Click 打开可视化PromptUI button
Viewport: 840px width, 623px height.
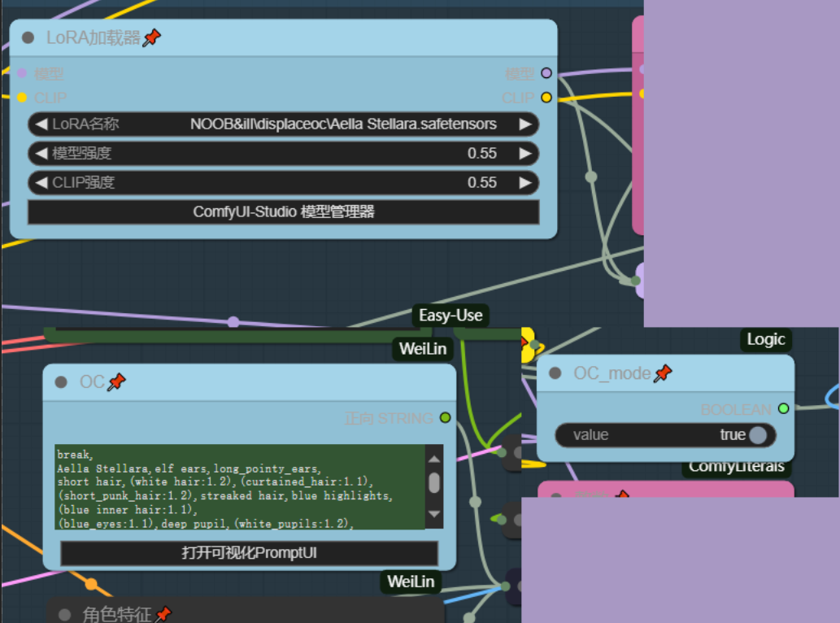coord(249,554)
